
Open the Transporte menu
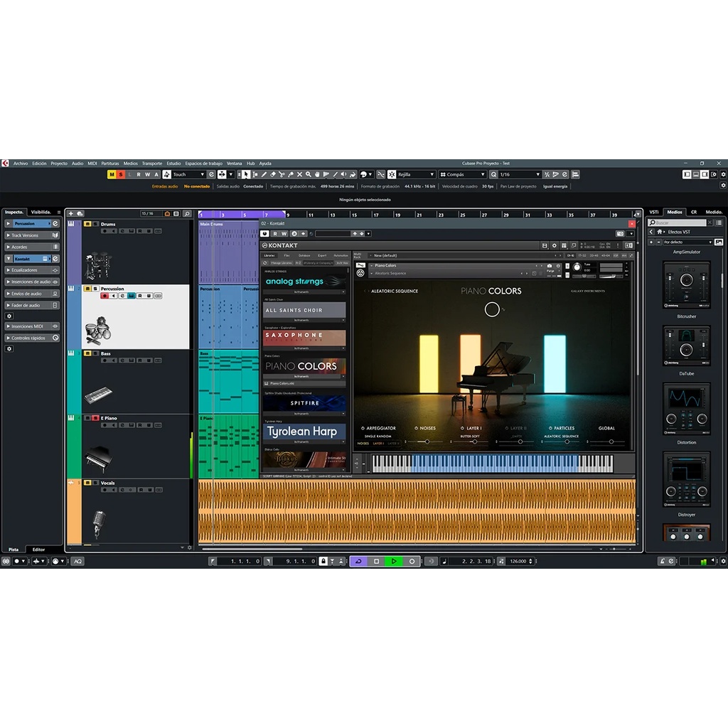pyautogui.click(x=151, y=164)
